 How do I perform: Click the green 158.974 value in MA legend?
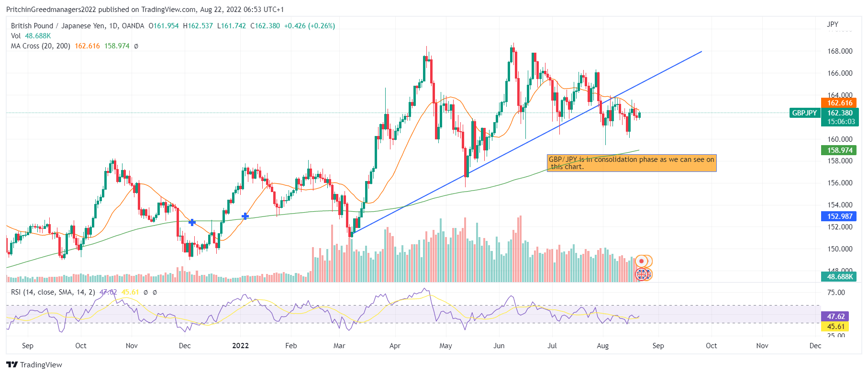click(x=117, y=46)
